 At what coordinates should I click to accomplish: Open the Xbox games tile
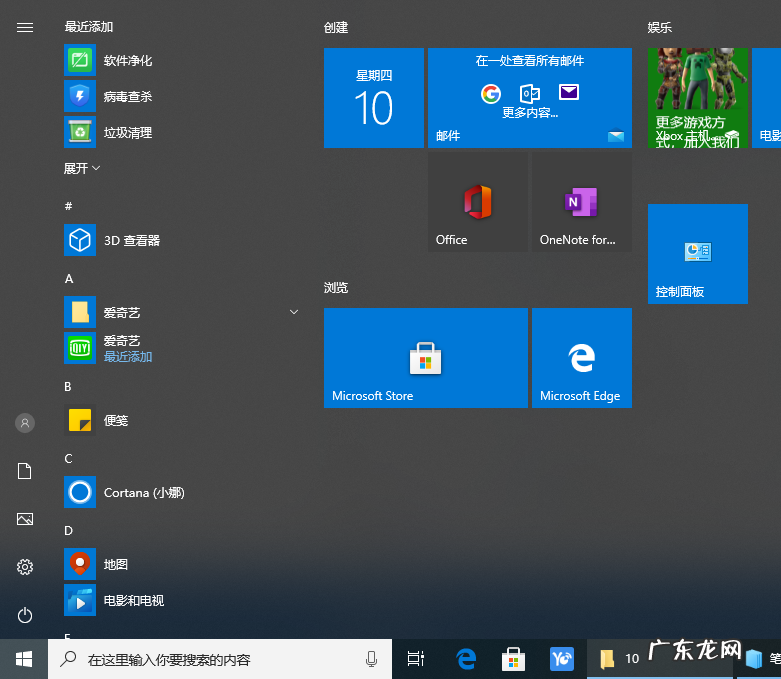(697, 98)
